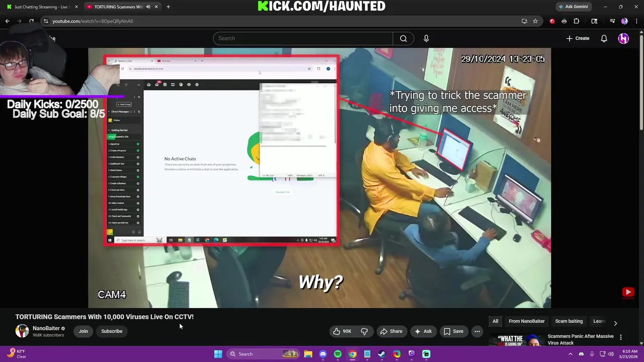Open a new browser tab
This screenshot has height=362, width=644.
168,7
